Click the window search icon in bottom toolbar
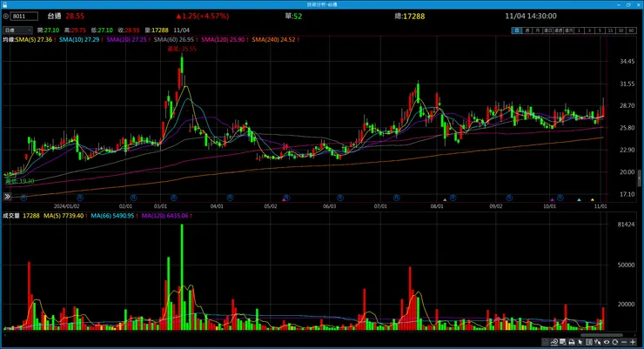Image resolution: width=644 pixels, height=349 pixels. [x=563, y=342]
